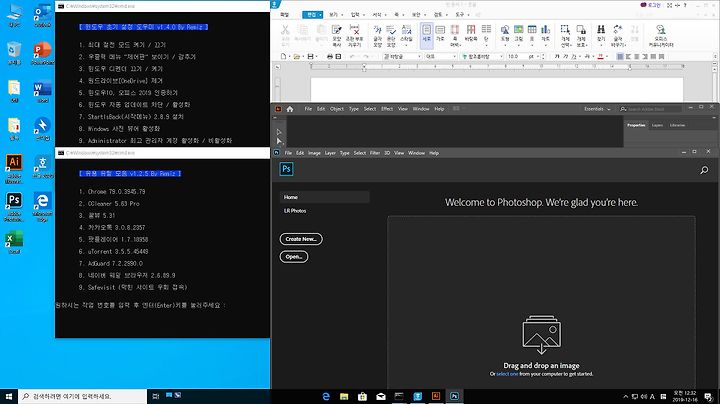
Task: Click the Mail icon on the taskbar
Action: [381, 396]
